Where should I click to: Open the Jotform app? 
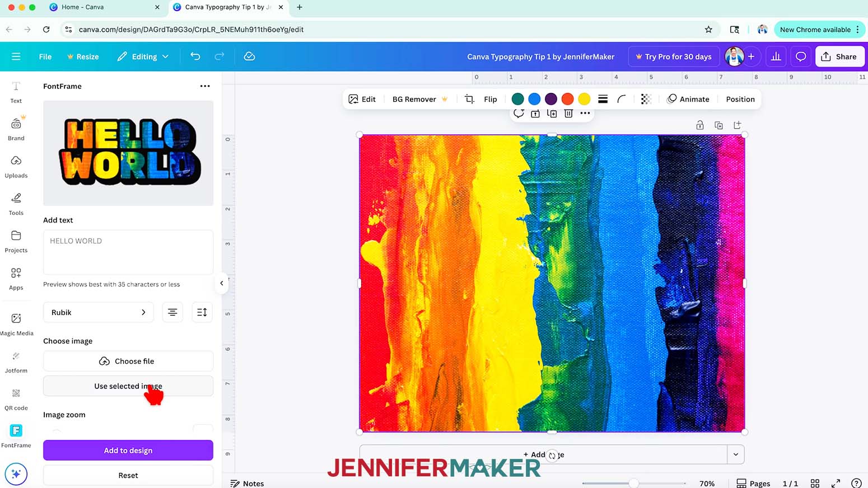coord(16,362)
